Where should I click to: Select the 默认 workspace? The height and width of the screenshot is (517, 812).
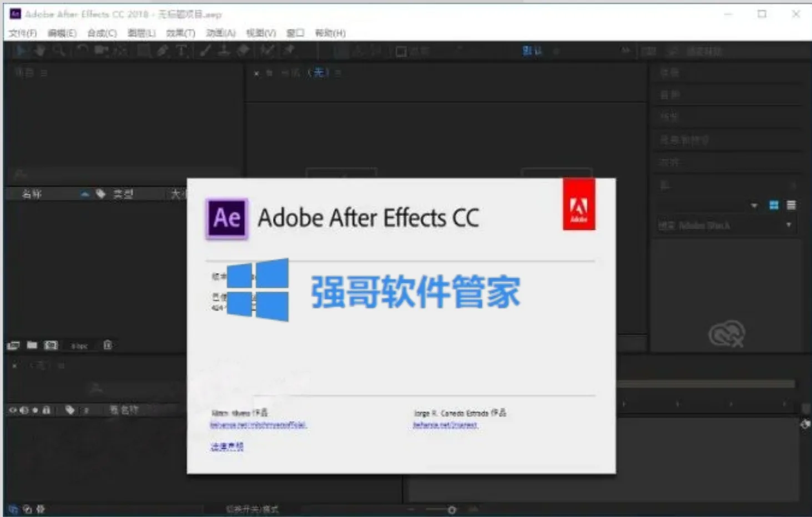coord(532,51)
